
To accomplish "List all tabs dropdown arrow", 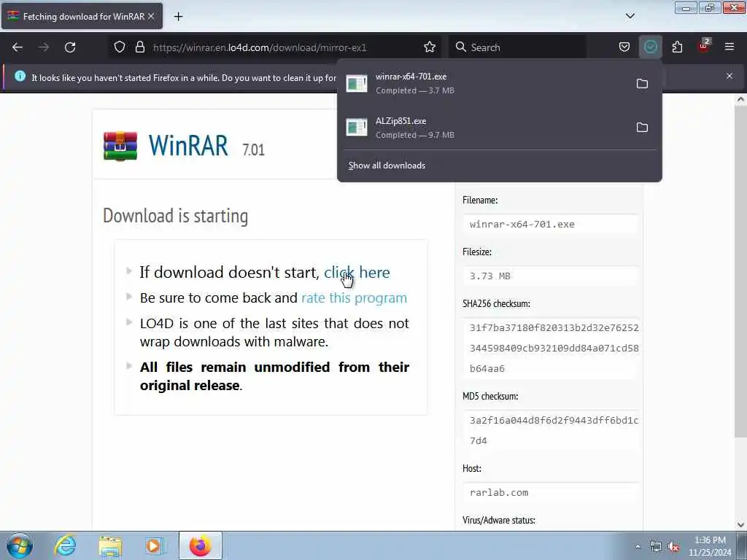I will click(x=630, y=16).
